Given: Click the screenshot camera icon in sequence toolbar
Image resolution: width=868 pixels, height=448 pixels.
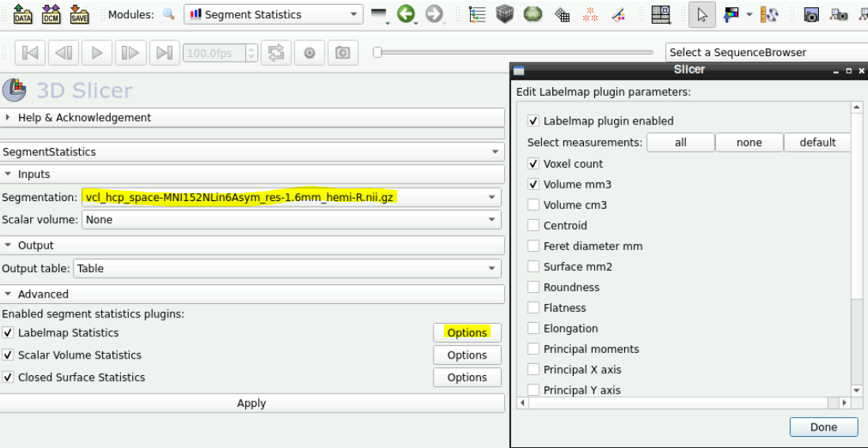Looking at the screenshot, I should click(343, 53).
